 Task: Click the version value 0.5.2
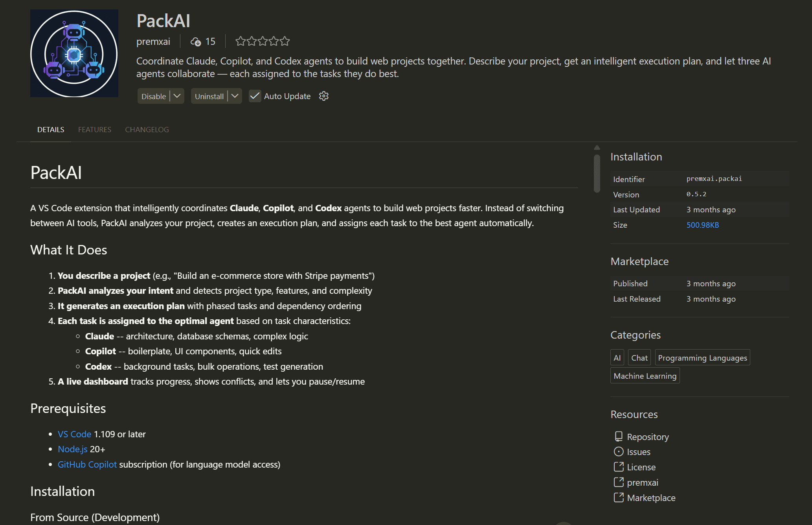coord(696,194)
